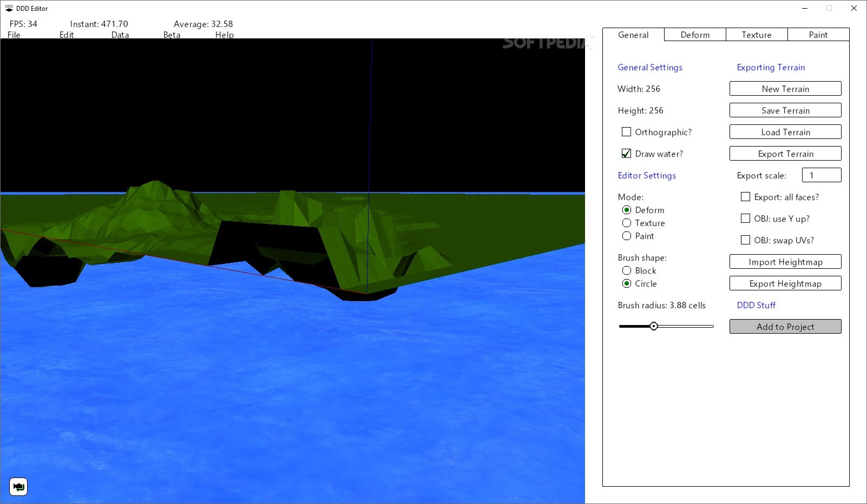
Task: Open the File menu
Action: pyautogui.click(x=14, y=35)
